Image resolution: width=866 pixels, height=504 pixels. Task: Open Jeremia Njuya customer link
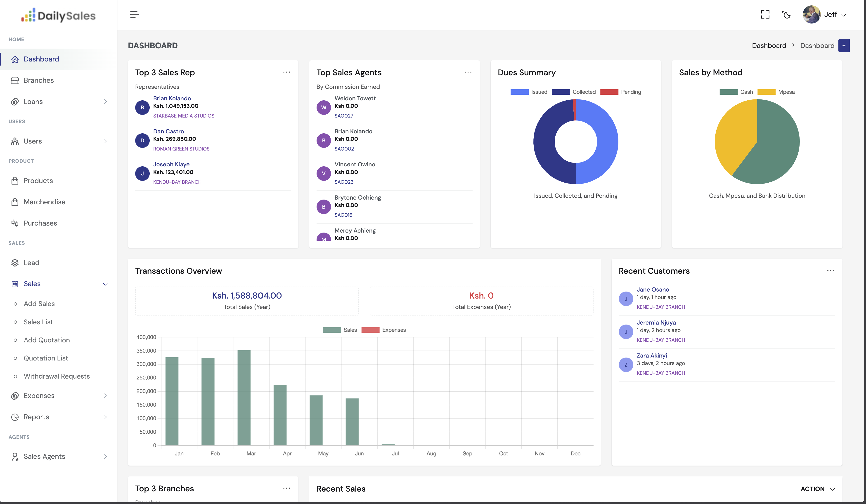point(656,323)
